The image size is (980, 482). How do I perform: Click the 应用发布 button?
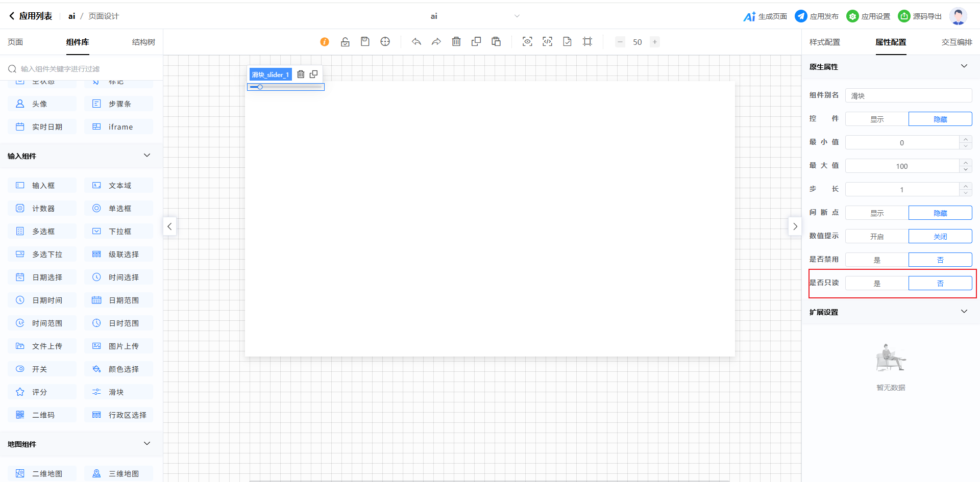[817, 16]
